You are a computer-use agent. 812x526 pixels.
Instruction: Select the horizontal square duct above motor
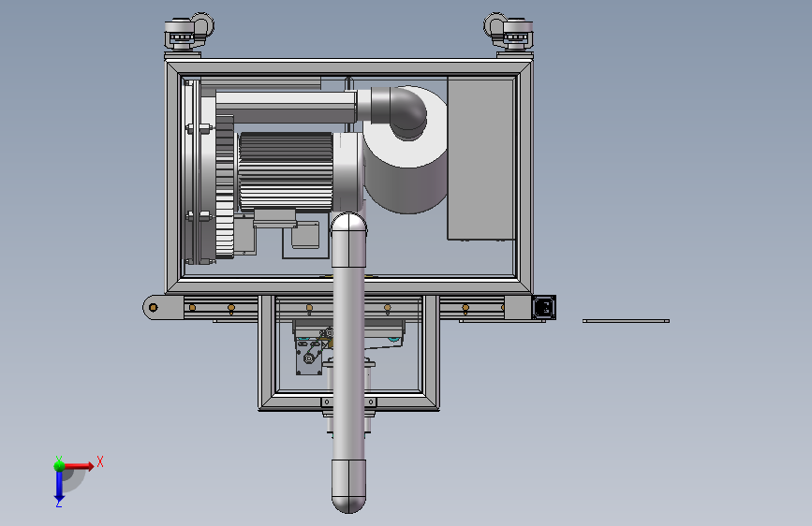286,108
